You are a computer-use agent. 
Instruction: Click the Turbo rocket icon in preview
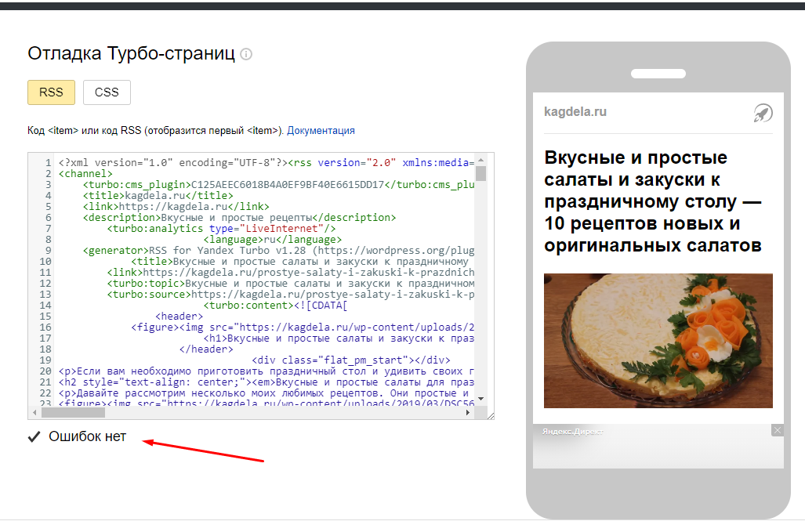tap(763, 113)
